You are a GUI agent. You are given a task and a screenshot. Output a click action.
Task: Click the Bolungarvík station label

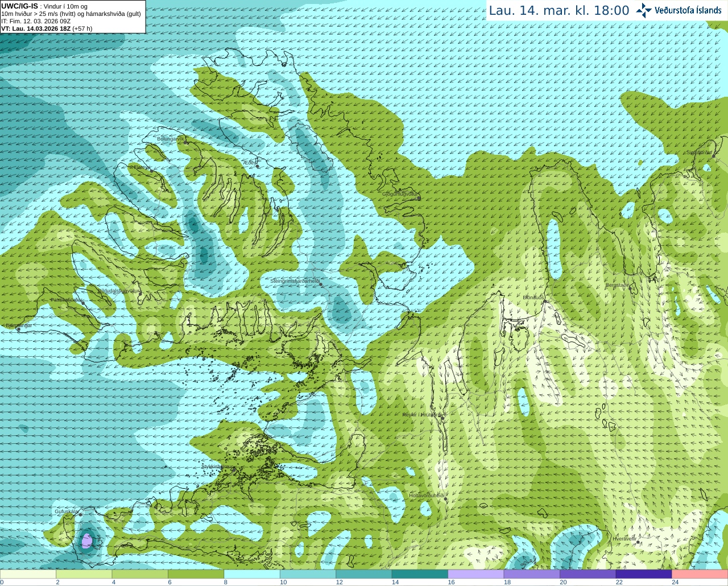click(x=171, y=139)
